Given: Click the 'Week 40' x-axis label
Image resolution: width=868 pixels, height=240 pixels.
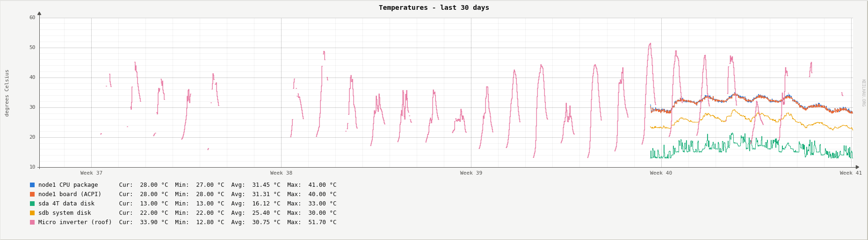Looking at the screenshot, I should click(661, 173).
